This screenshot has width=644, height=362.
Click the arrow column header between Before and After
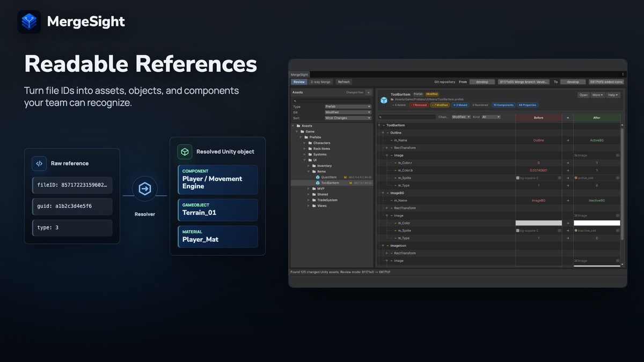pos(567,117)
